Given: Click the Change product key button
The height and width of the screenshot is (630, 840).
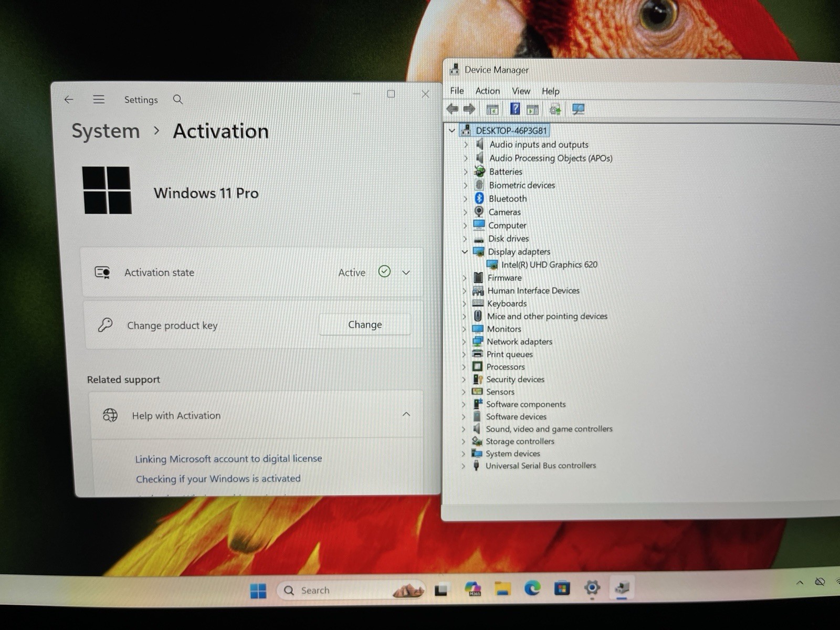Looking at the screenshot, I should [x=365, y=324].
